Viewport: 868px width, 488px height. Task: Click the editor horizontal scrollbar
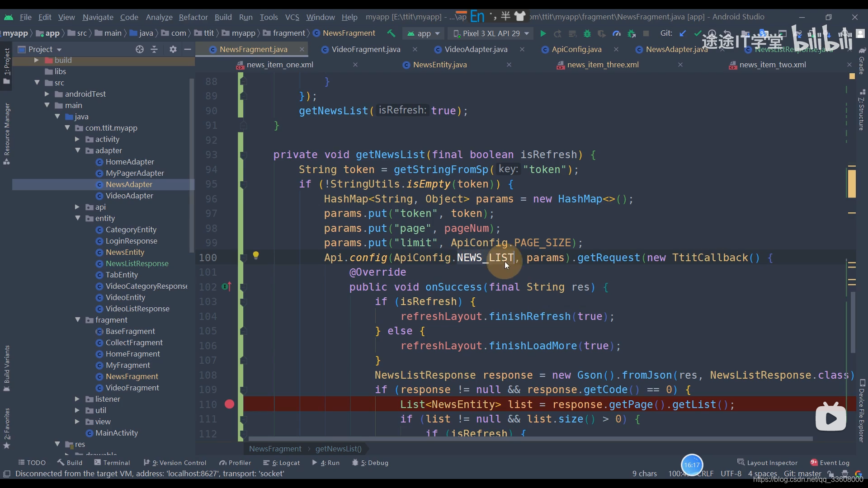pos(530,439)
